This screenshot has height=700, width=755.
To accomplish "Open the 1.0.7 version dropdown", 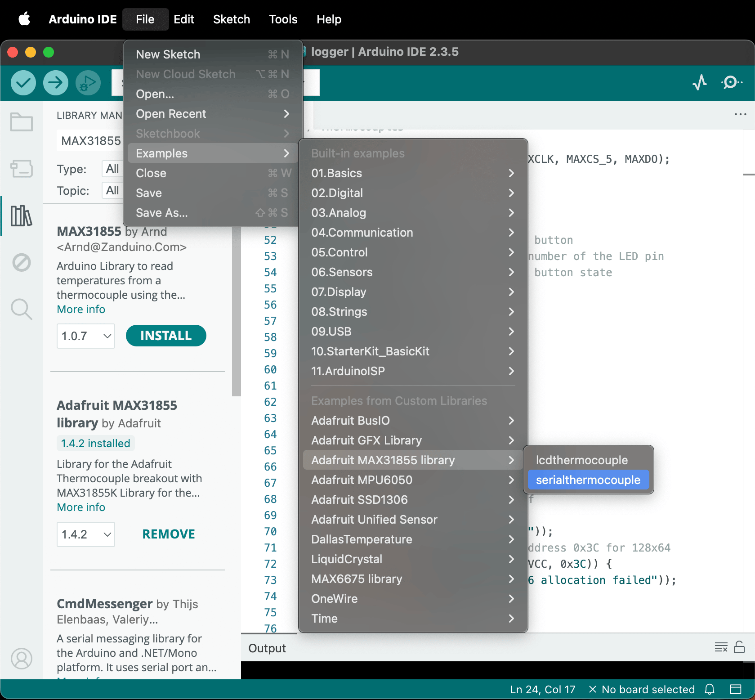I will click(x=86, y=336).
